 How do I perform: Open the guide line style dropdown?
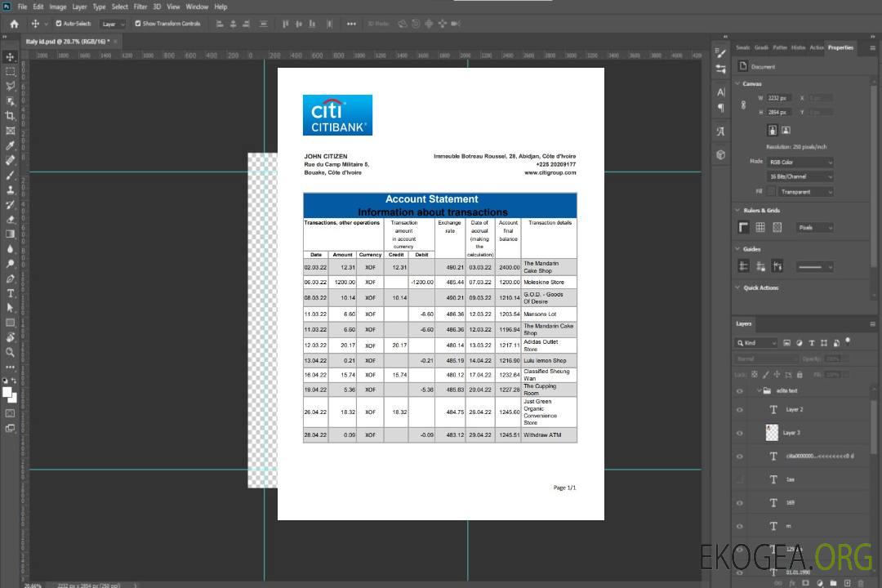point(815,267)
